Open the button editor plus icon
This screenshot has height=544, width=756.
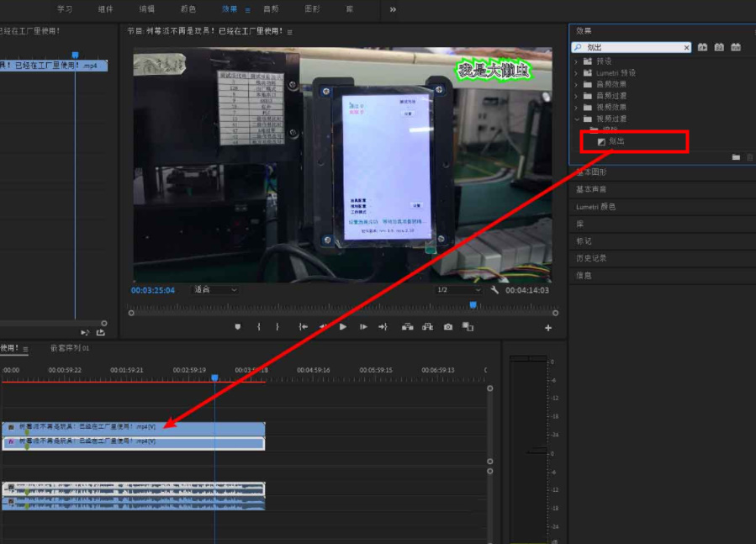point(548,328)
